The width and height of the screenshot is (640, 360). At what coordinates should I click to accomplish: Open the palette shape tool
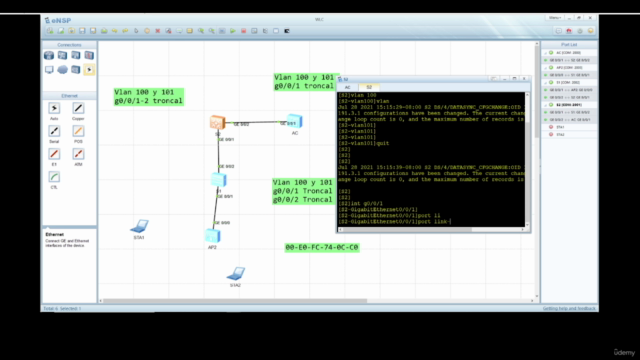coord(190,31)
